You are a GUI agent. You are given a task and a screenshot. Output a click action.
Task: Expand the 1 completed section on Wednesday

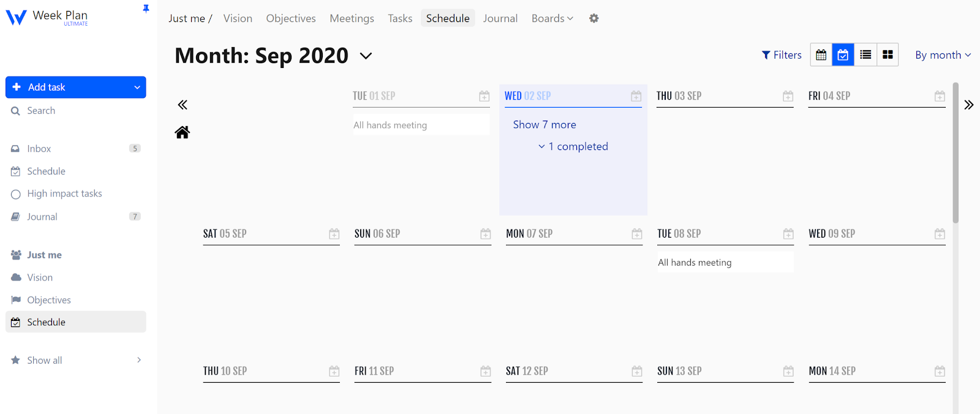(573, 146)
